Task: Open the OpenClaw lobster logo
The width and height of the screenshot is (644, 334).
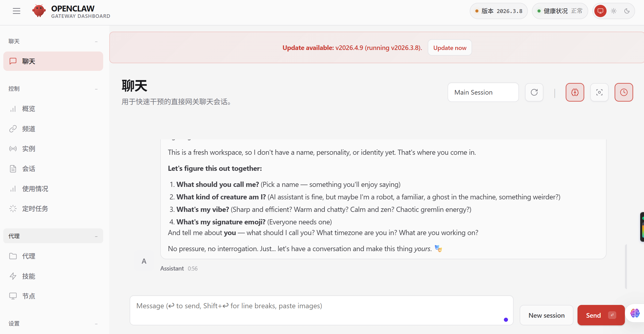Action: click(x=39, y=11)
